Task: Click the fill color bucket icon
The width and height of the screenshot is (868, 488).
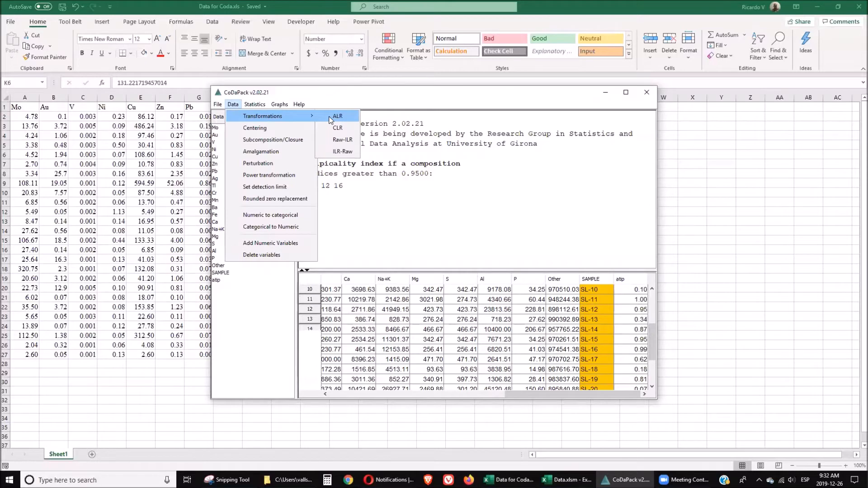Action: (144, 53)
